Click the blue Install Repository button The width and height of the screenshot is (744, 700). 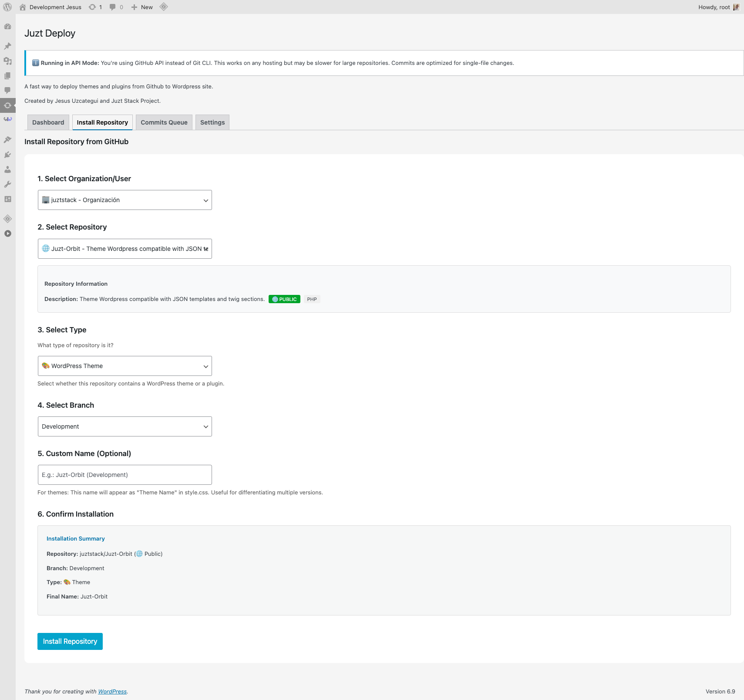pos(70,641)
